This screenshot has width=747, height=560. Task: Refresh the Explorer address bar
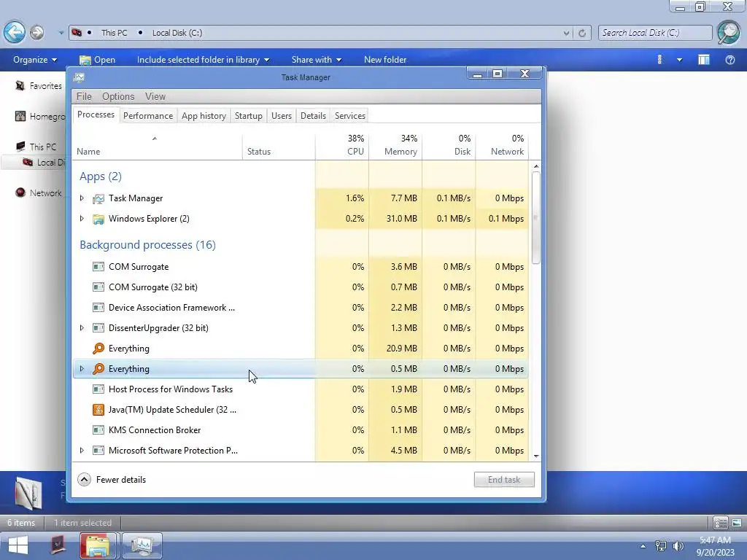tap(581, 33)
